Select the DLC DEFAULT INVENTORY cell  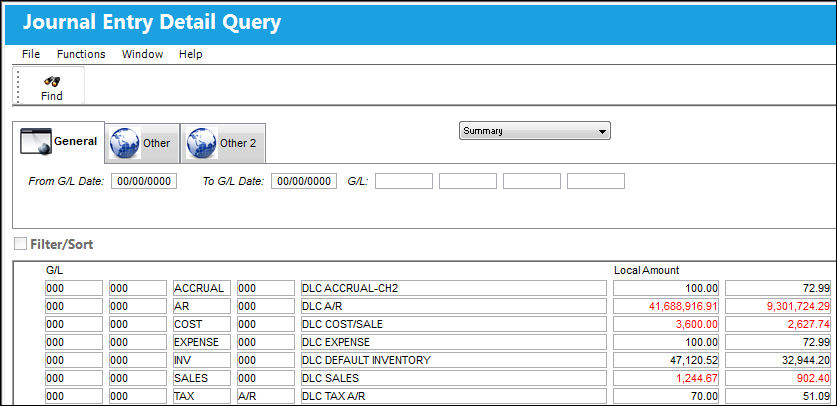click(454, 360)
